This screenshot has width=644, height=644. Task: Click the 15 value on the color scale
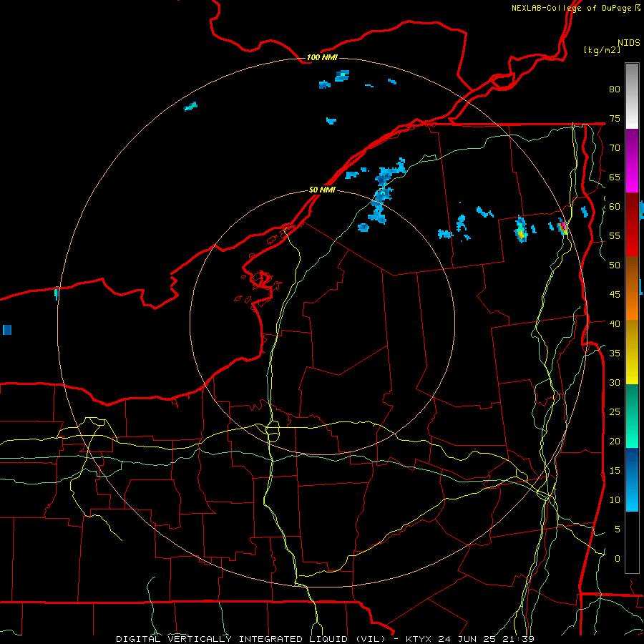click(x=615, y=470)
